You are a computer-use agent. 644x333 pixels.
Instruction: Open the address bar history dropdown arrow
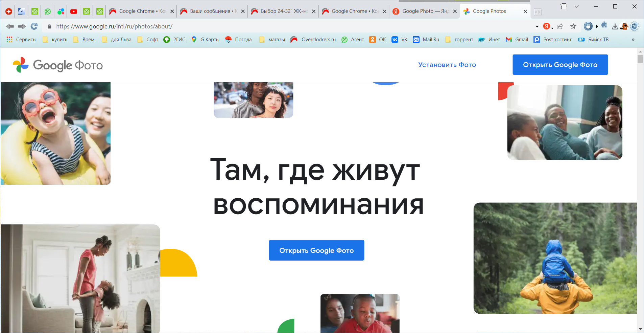(537, 26)
